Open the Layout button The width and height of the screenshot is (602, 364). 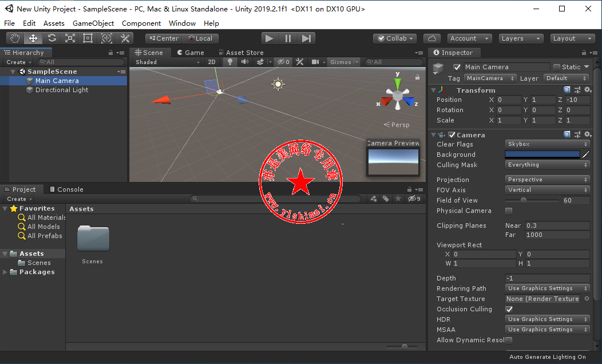tap(572, 38)
